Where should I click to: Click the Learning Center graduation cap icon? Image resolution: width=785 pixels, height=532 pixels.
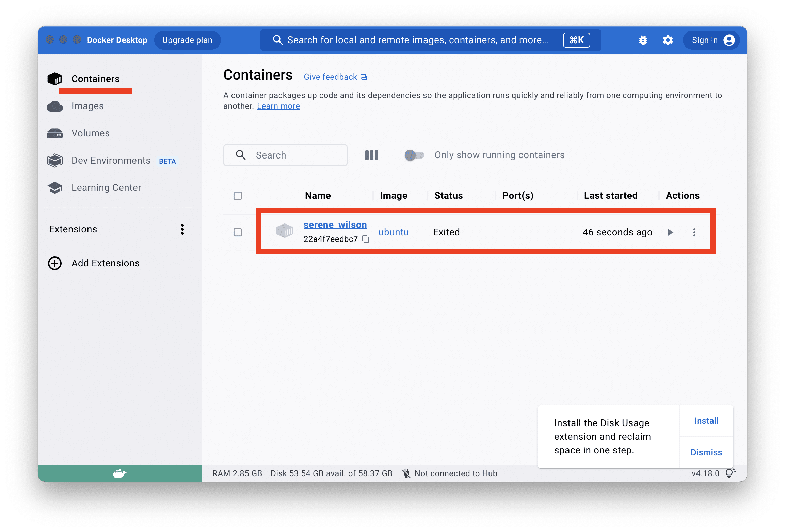click(55, 188)
